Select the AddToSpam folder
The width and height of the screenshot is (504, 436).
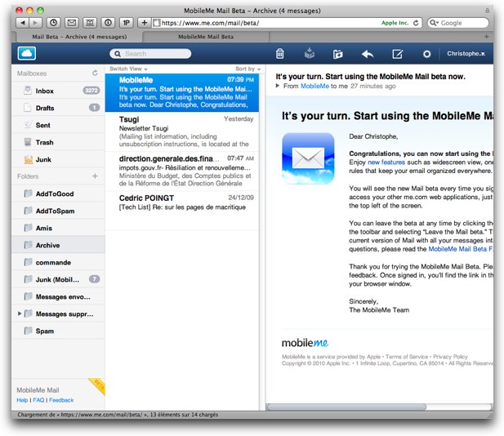click(58, 211)
